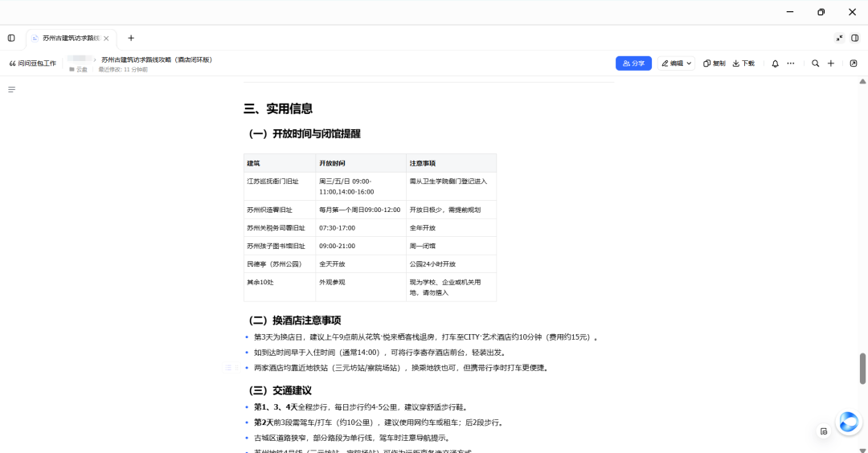Click the bullet starting 古城区道路狭窄
The width and height of the screenshot is (868, 453).
click(x=353, y=438)
